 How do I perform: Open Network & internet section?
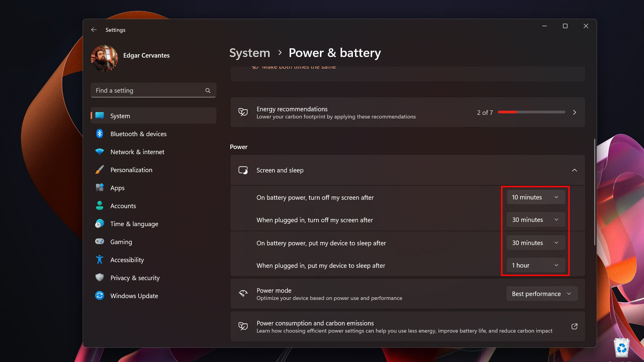coord(137,152)
